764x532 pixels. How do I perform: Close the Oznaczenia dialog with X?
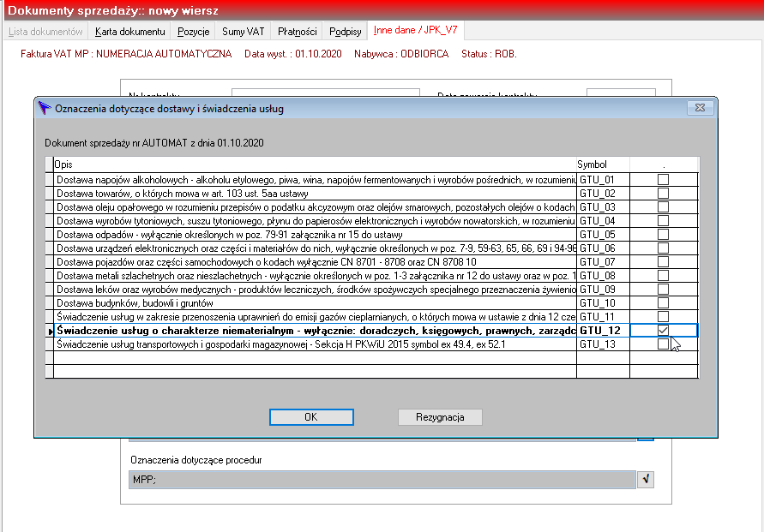coord(701,108)
